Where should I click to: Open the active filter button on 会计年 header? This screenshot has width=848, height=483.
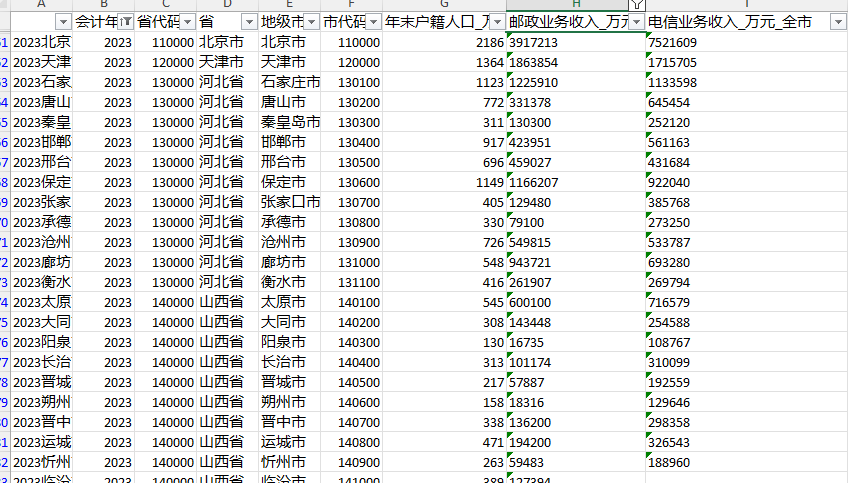click(125, 22)
